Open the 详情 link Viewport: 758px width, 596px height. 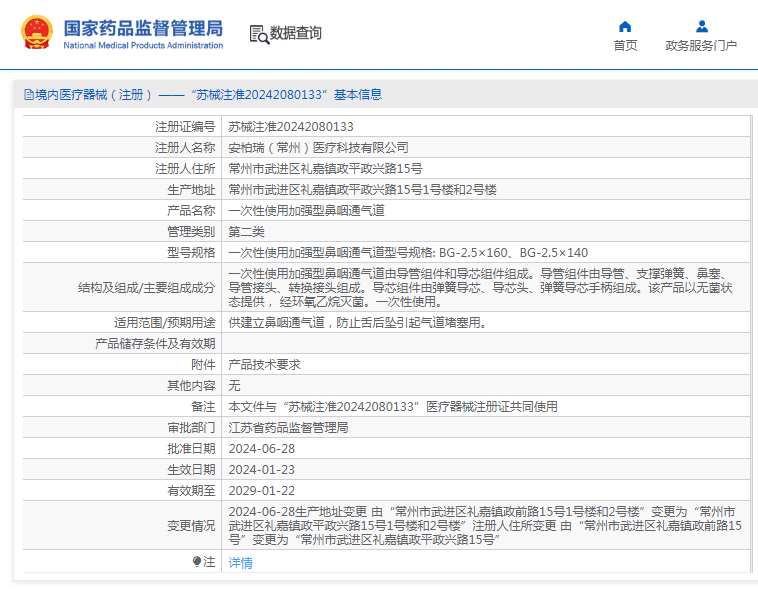coord(240,563)
